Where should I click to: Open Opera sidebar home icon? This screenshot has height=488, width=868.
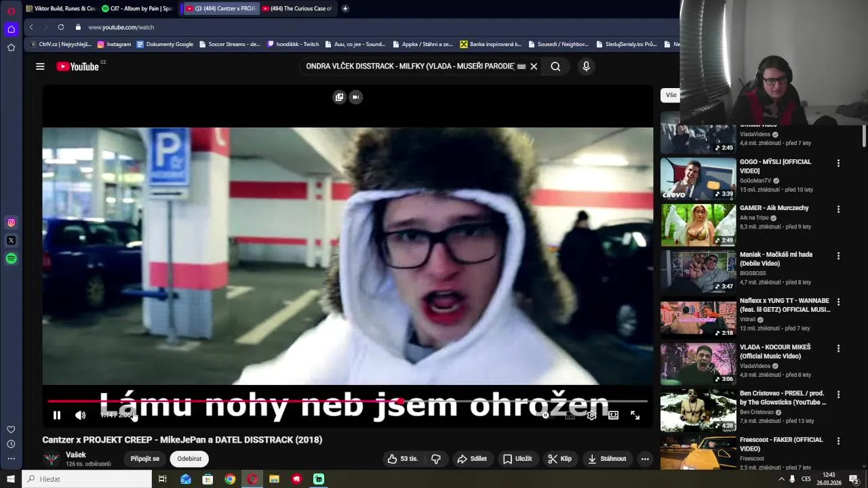11,29
